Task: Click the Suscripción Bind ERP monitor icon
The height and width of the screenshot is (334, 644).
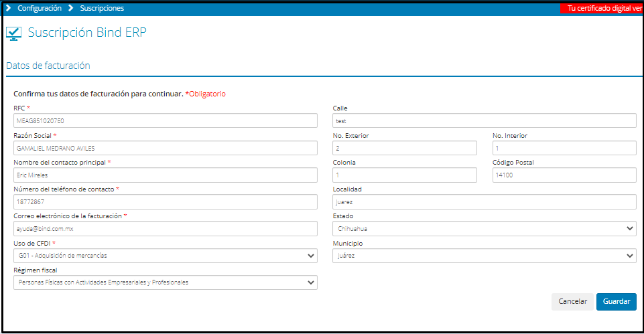Action: pos(13,33)
